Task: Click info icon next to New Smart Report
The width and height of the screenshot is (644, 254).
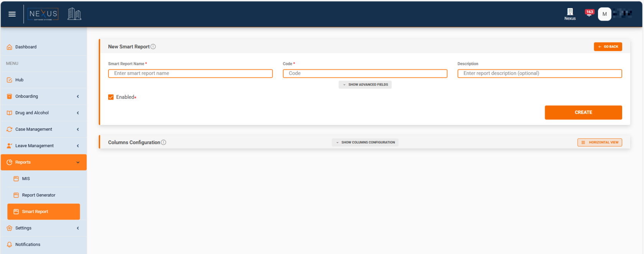Action: (x=153, y=47)
